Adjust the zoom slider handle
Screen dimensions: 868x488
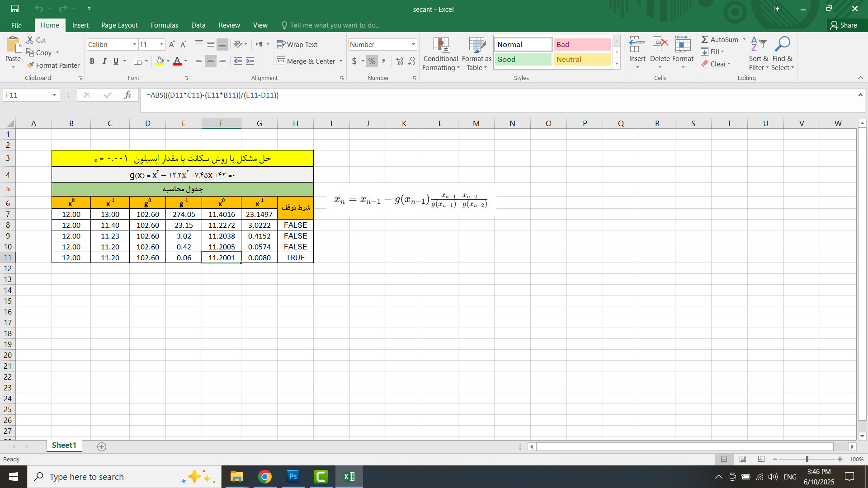tap(807, 459)
